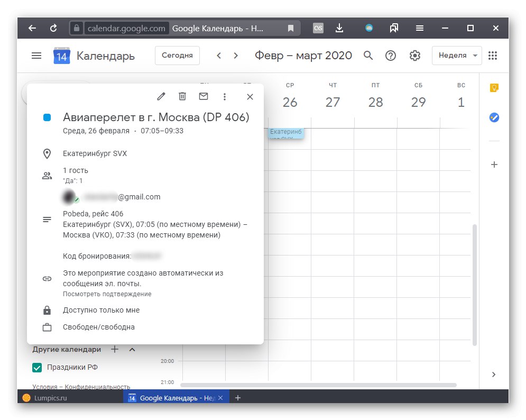The height and width of the screenshot is (420, 526).
Task: Click the Google Calendar logo
Action: click(x=62, y=56)
